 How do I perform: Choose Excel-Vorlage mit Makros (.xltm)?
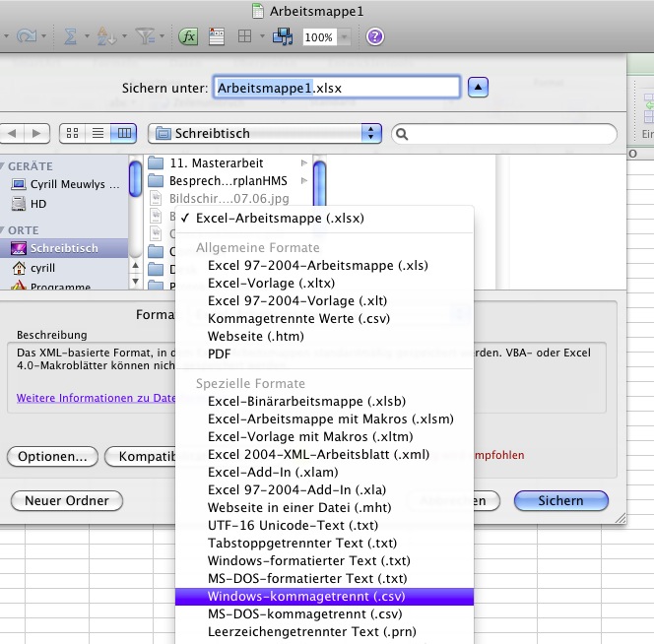(x=324, y=436)
